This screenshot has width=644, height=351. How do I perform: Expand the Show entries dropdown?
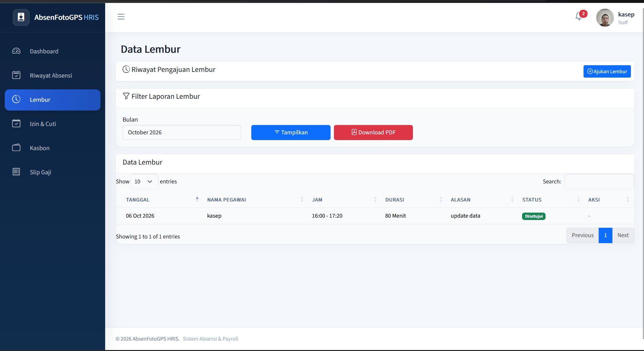click(x=144, y=181)
